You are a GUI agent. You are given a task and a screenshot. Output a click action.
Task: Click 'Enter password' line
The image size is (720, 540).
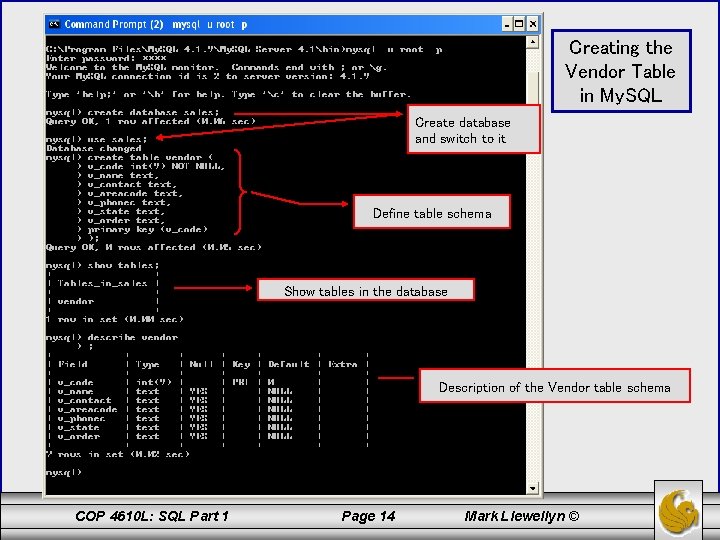coord(106,58)
